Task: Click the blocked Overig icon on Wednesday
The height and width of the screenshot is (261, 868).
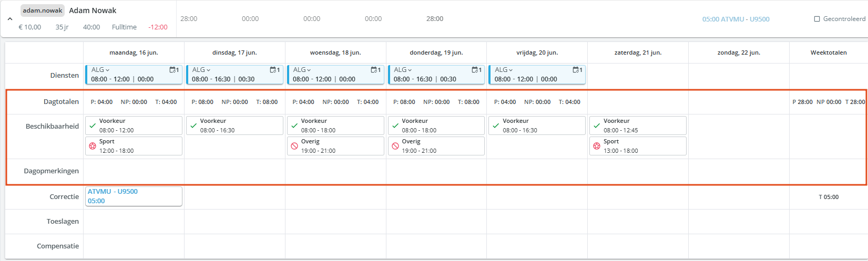Action: pos(294,146)
